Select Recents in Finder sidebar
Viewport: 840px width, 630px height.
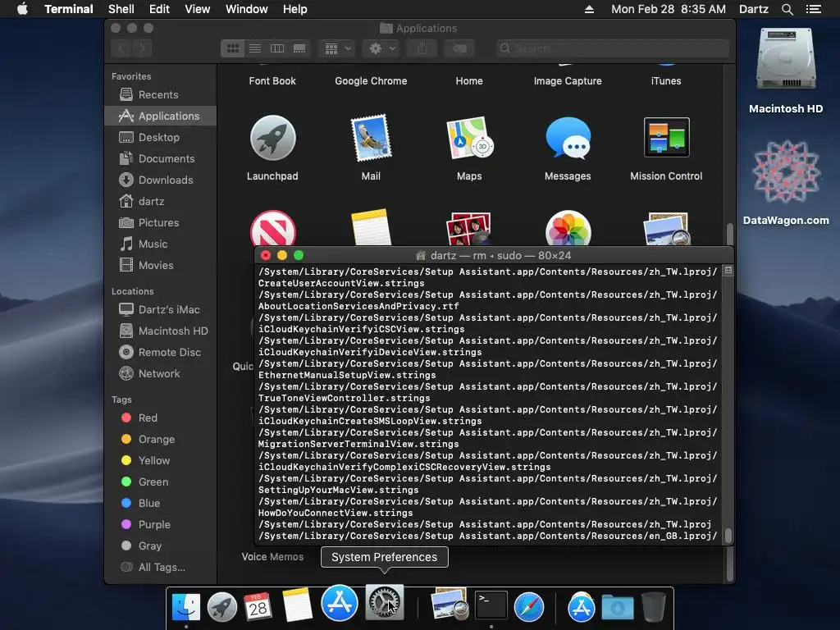coord(160,95)
